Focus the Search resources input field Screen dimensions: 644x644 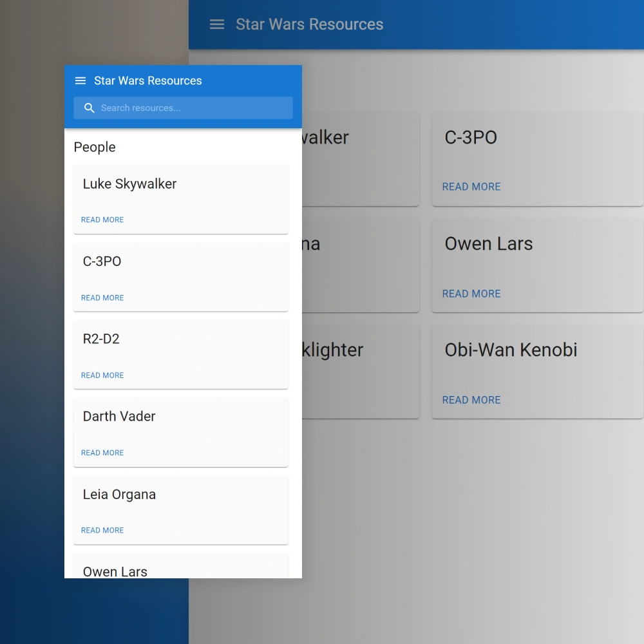[x=183, y=108]
